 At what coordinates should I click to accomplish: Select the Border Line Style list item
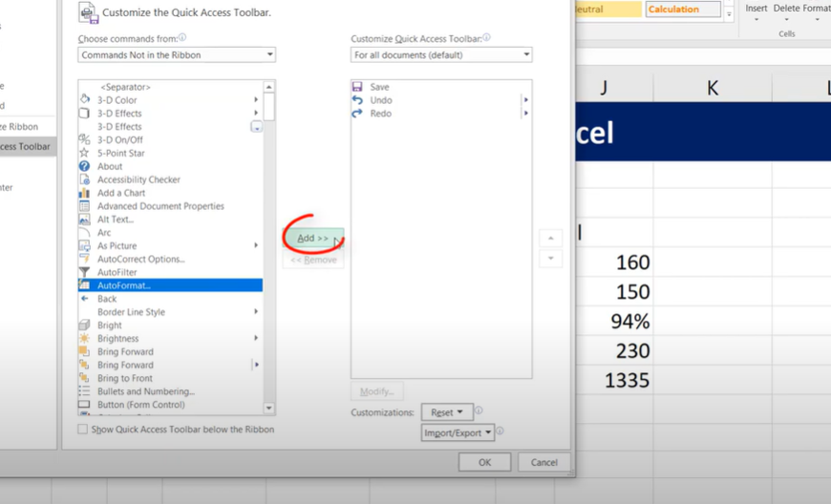170,312
